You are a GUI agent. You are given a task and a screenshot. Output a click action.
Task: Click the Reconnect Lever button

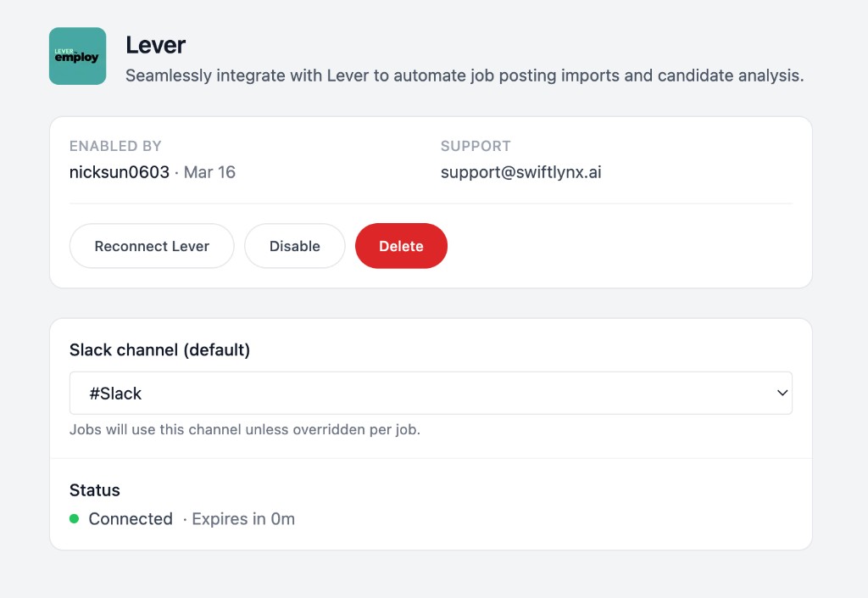coord(152,246)
